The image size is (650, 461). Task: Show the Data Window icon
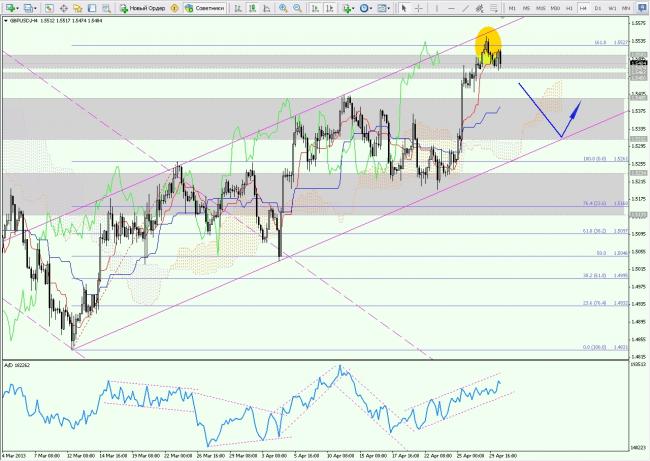pyautogui.click(x=63, y=8)
